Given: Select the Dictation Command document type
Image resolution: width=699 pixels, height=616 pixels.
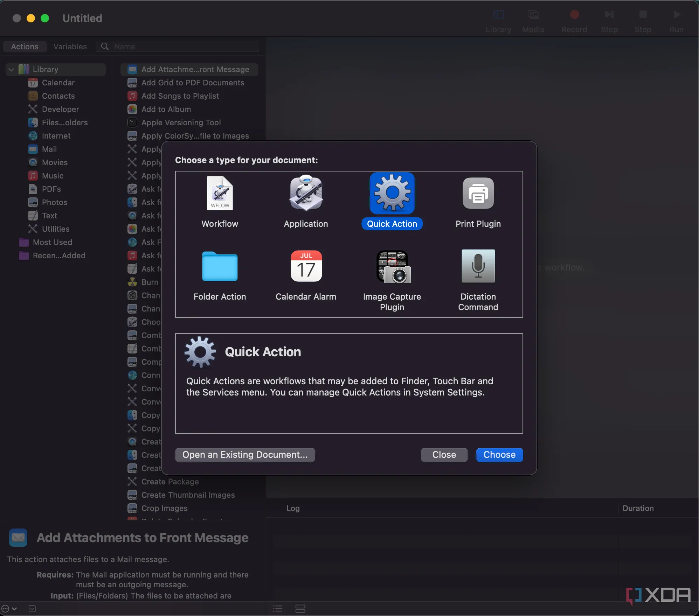Looking at the screenshot, I should click(478, 281).
